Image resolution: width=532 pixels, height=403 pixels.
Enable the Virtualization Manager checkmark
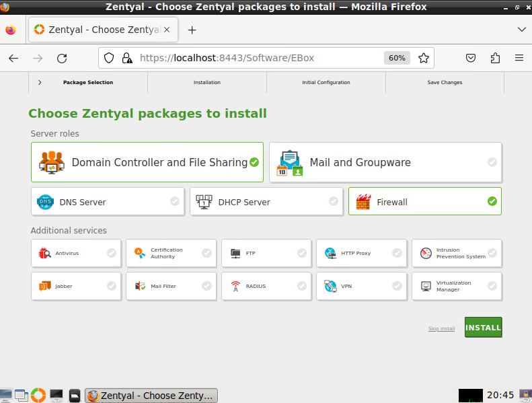(x=492, y=286)
